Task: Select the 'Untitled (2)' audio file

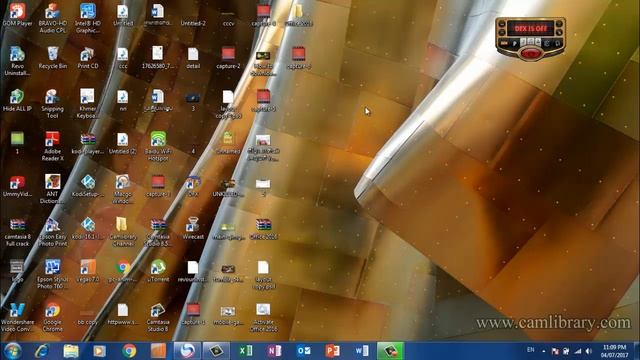Action: click(x=123, y=143)
